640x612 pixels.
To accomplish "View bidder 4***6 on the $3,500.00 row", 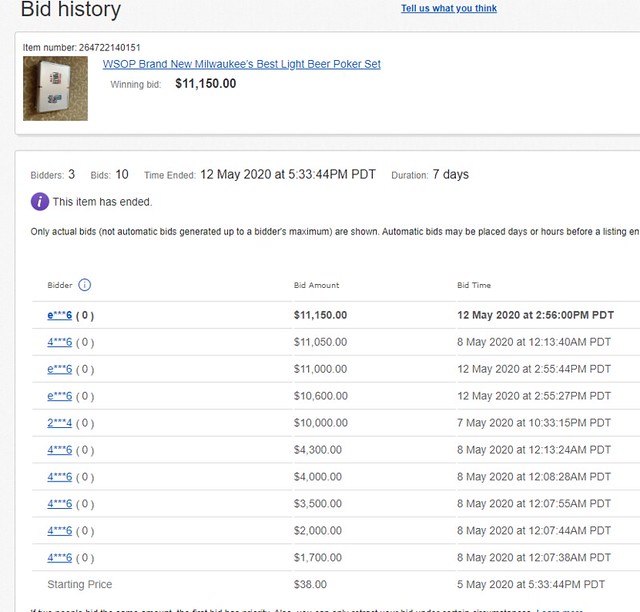I will coord(59,504).
